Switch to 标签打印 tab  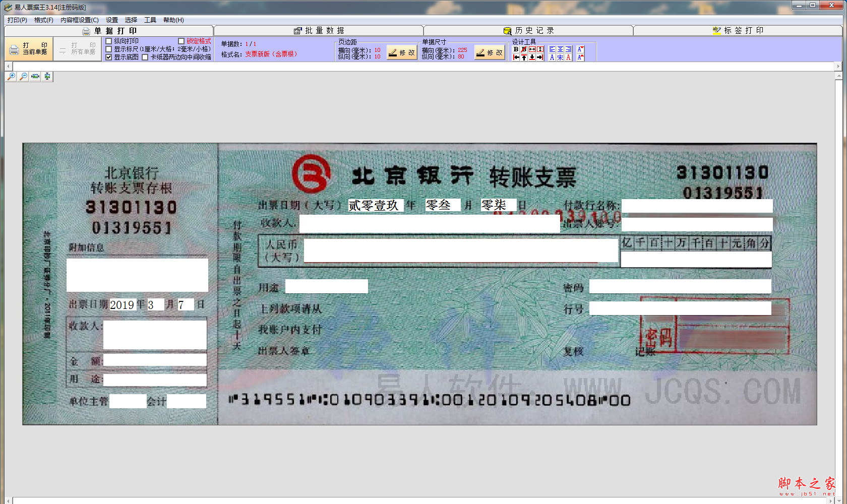click(x=738, y=31)
